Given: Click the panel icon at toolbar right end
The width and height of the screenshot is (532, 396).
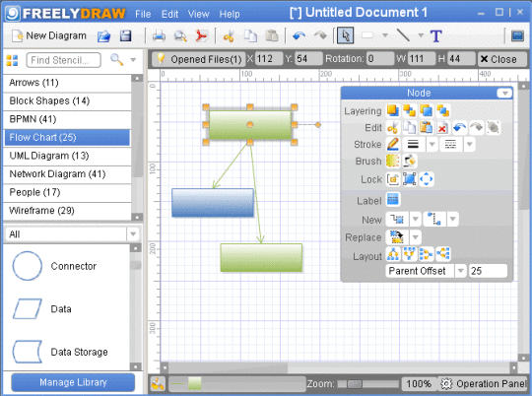Looking at the screenshot, I should (x=517, y=35).
